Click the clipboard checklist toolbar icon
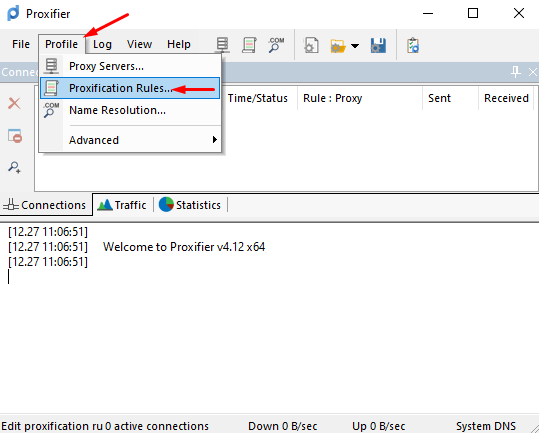Viewport: 539px width, 433px height. tap(413, 46)
